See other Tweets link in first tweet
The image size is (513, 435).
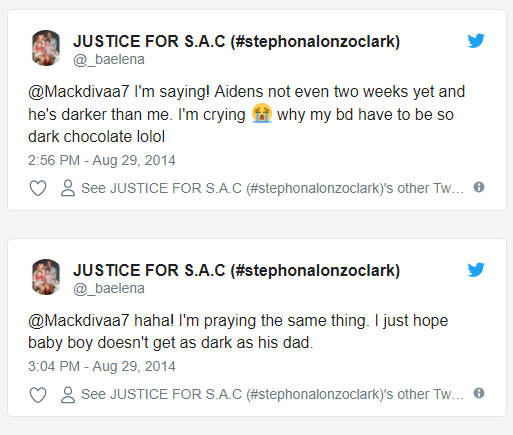click(x=272, y=188)
